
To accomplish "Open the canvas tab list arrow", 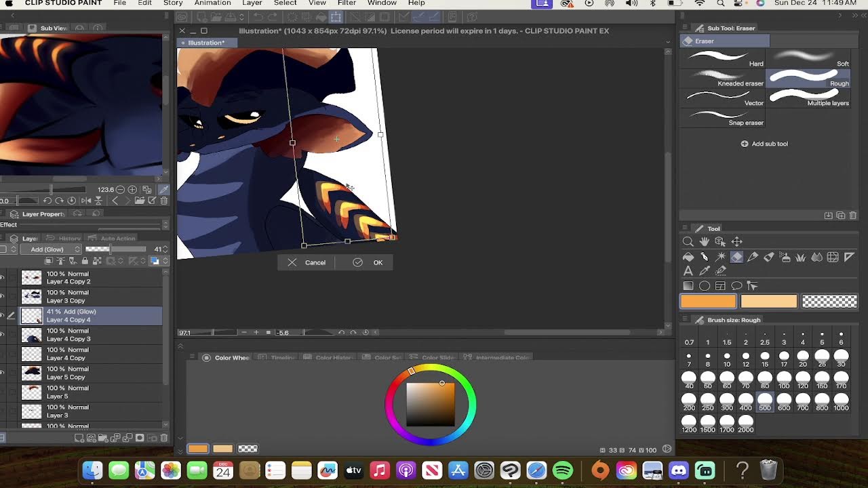I will 668,43.
